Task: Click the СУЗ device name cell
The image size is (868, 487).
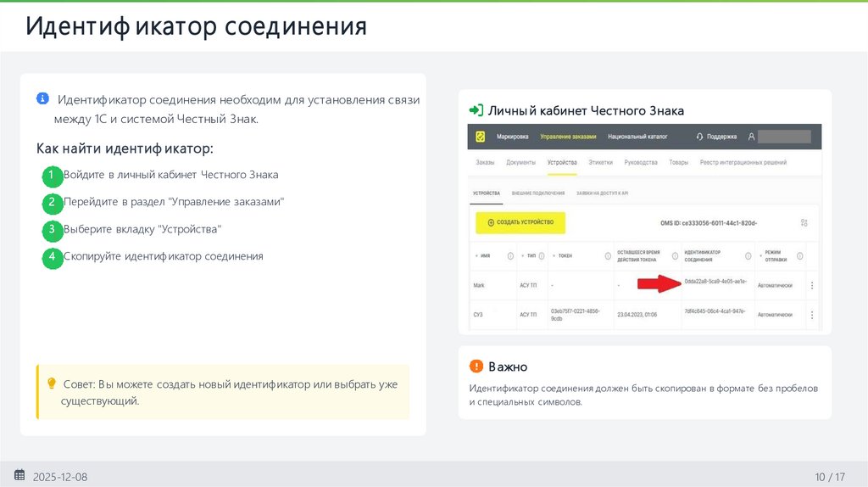Action: click(478, 315)
